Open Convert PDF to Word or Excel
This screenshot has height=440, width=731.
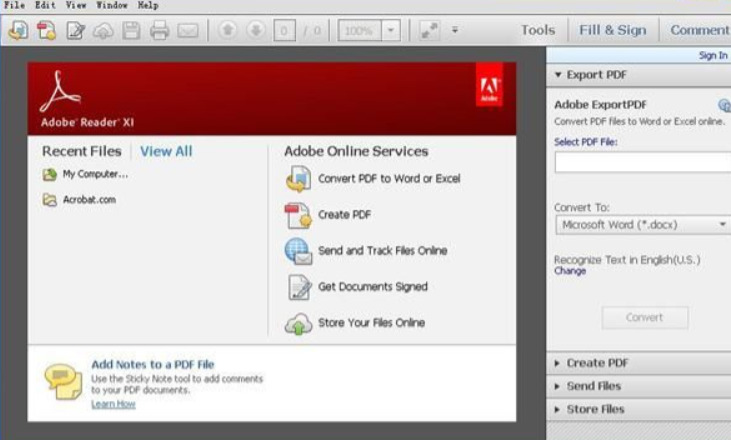(389, 179)
